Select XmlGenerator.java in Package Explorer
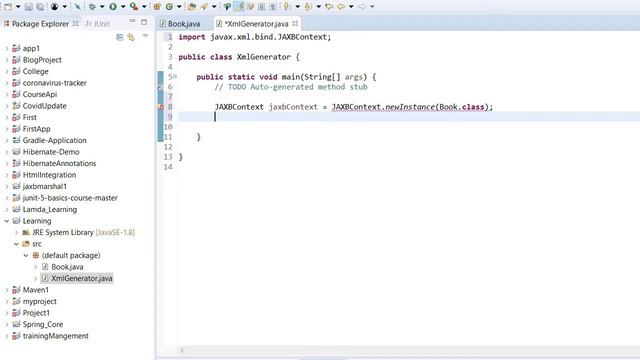The height and width of the screenshot is (360, 640). pos(82,278)
